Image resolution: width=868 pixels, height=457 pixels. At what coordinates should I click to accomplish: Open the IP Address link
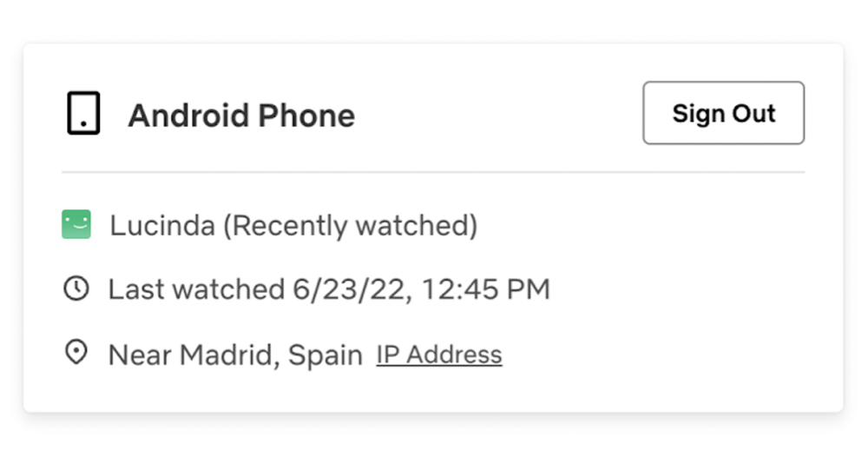click(x=439, y=354)
